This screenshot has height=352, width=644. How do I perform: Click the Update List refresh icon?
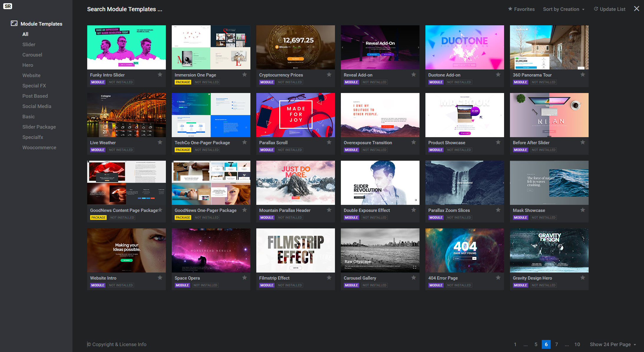tap(596, 9)
